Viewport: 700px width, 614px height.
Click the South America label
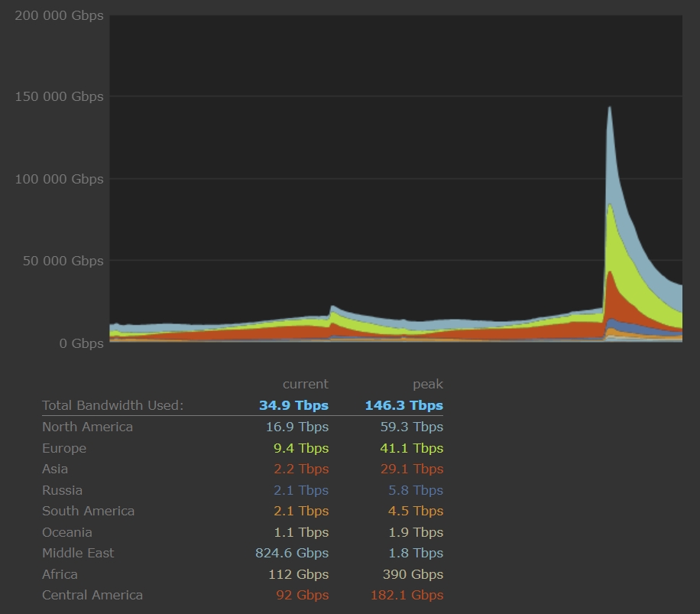tap(88, 511)
